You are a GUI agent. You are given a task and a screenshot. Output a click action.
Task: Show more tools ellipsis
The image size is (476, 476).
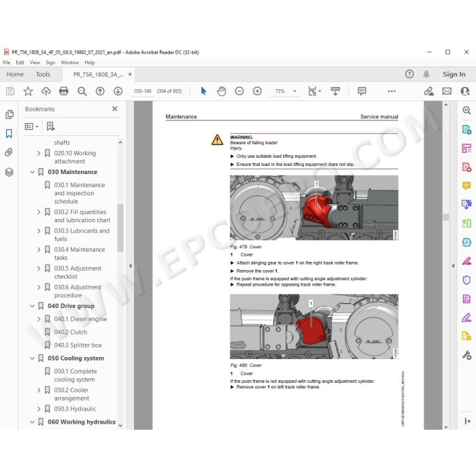coord(392,91)
